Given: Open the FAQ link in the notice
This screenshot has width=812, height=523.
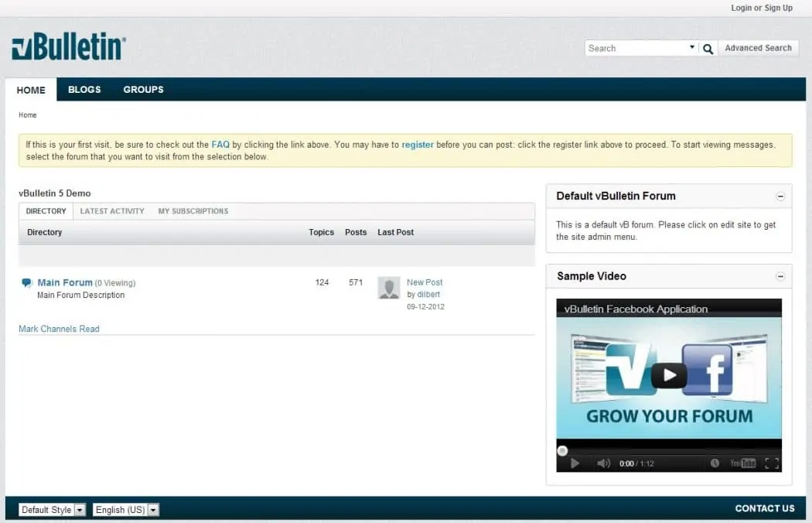Looking at the screenshot, I should pyautogui.click(x=220, y=145).
